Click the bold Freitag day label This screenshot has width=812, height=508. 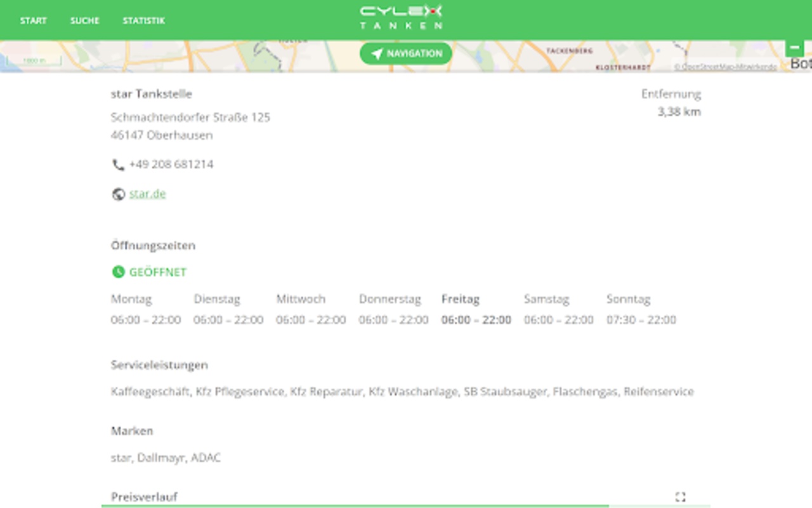click(x=461, y=299)
